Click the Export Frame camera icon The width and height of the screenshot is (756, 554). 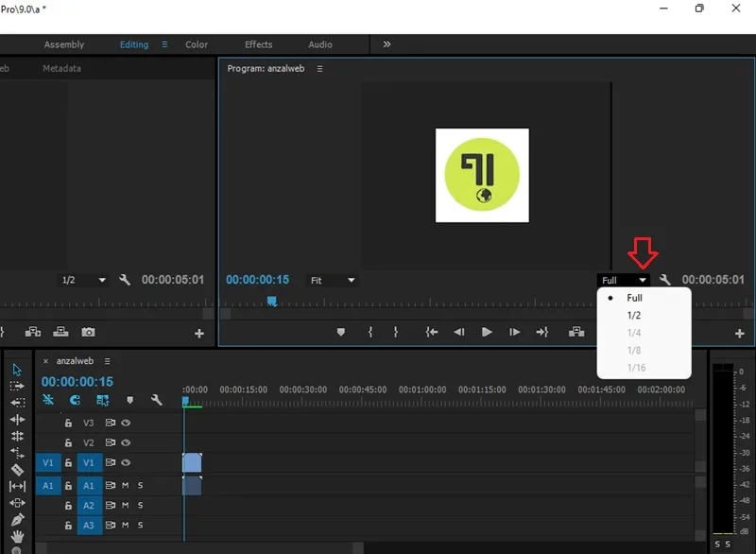click(x=88, y=332)
